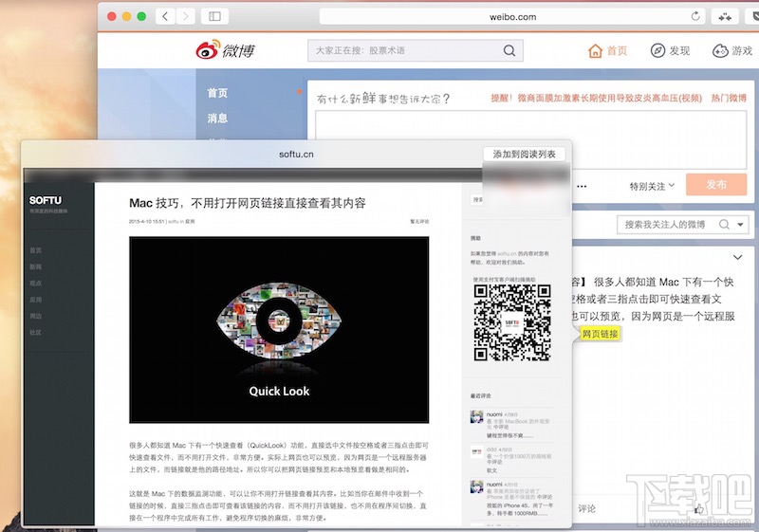Click 添加到阅读列表 in the preview popup
This screenshot has height=532, width=759.
click(524, 154)
